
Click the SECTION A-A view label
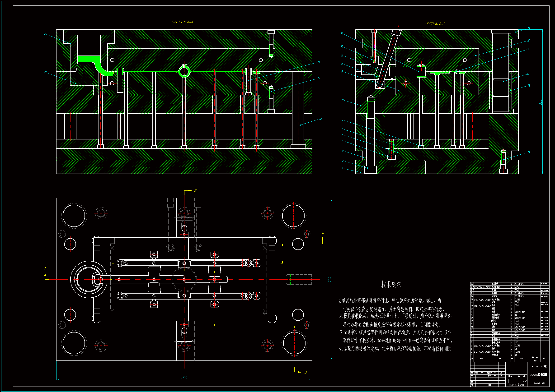click(183, 22)
